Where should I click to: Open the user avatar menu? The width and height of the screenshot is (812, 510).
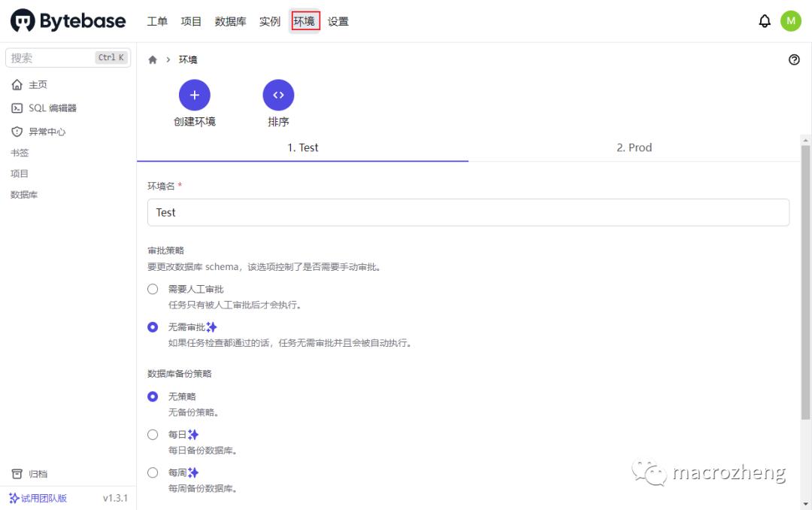(x=791, y=20)
